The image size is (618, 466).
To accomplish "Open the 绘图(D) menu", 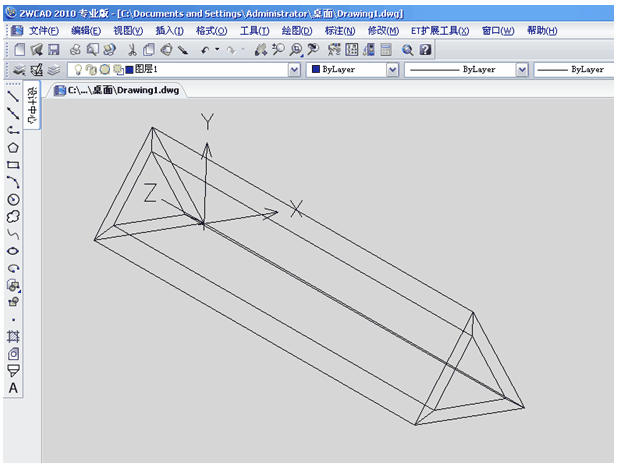I will [297, 31].
